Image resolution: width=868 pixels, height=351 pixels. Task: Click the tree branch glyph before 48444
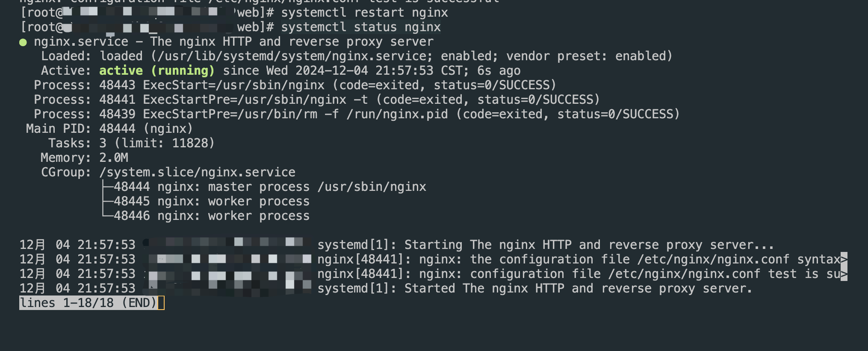pyautogui.click(x=107, y=187)
